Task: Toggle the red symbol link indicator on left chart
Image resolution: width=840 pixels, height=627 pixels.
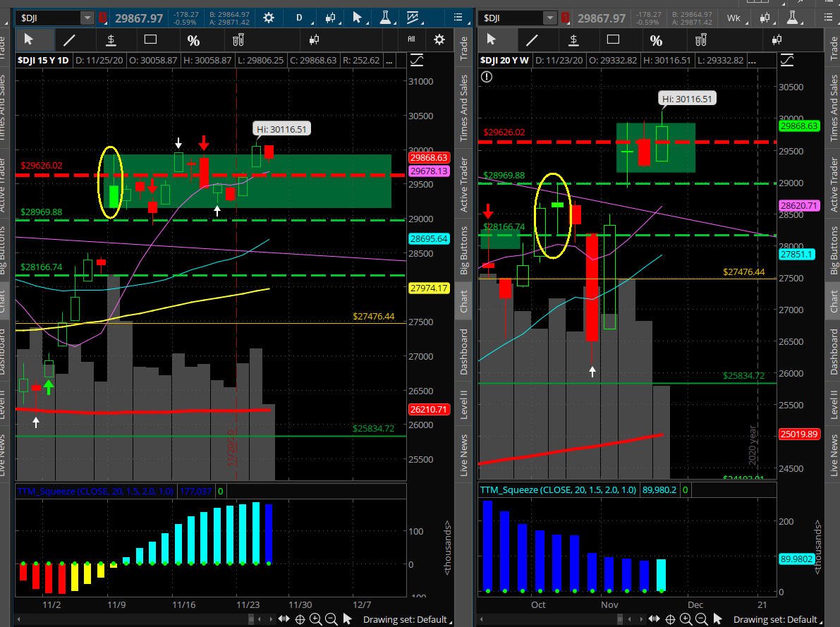Action: point(103,18)
